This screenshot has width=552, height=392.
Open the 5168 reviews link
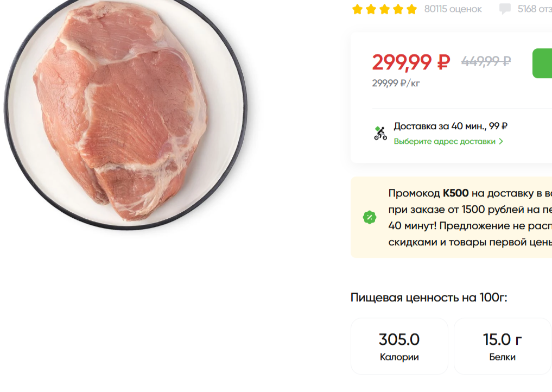(534, 9)
